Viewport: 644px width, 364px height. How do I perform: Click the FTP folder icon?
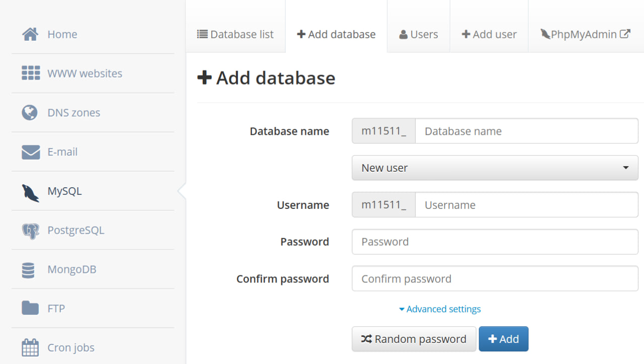pyautogui.click(x=30, y=308)
